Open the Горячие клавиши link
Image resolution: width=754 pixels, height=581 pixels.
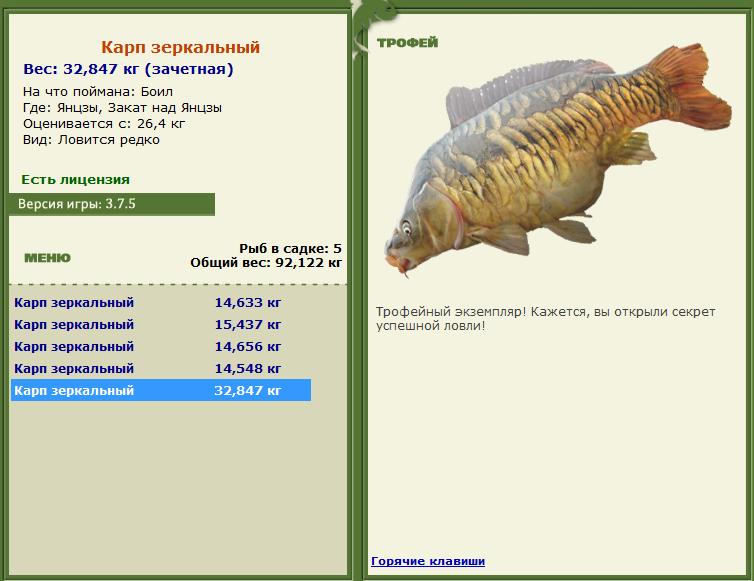[x=428, y=561]
